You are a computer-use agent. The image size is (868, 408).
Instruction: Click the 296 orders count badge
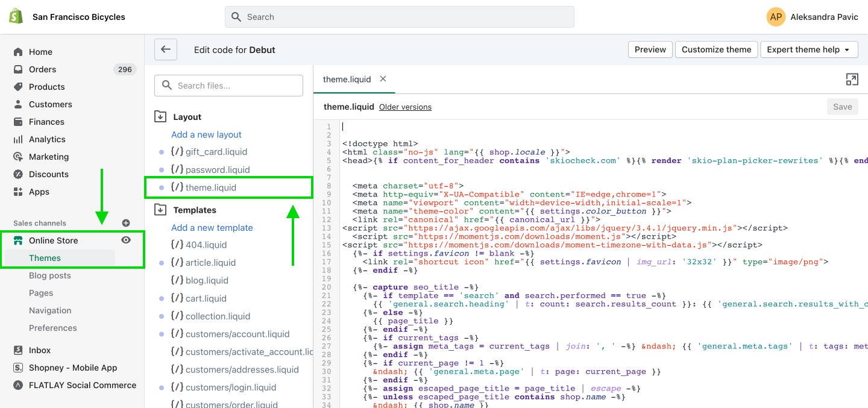pos(125,69)
